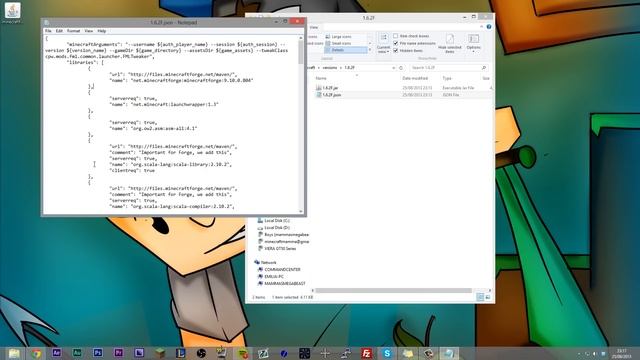Launch Adobe Premiere Pro from taskbar

click(x=118, y=353)
